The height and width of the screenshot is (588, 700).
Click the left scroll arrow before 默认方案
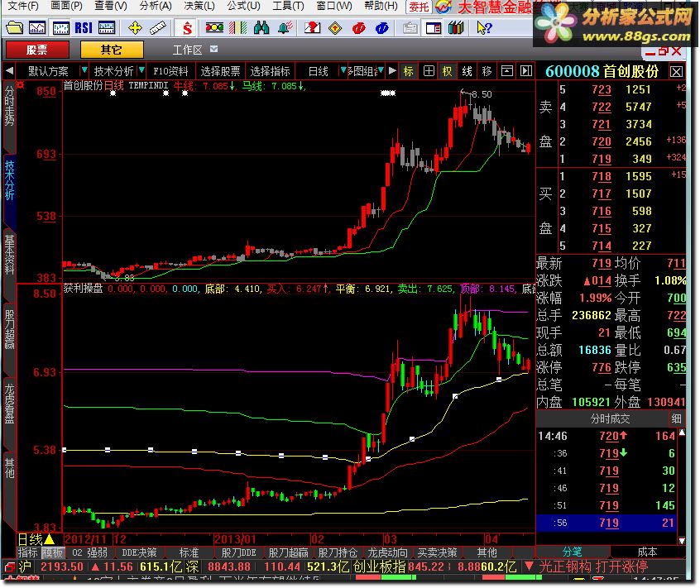pos(9,71)
